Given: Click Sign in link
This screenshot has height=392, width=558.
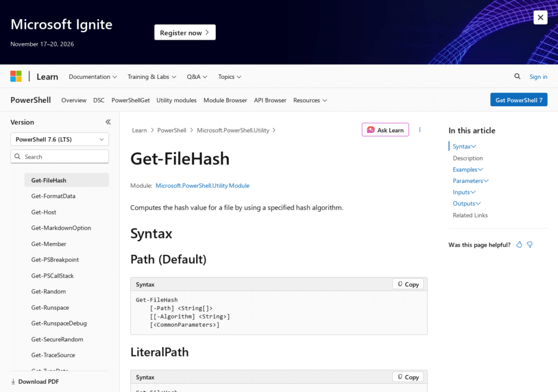Looking at the screenshot, I should 538,77.
